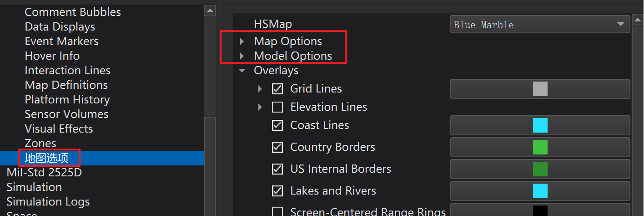Open the Sensor Volumes preferences page
The image size is (644, 216).
[66, 114]
